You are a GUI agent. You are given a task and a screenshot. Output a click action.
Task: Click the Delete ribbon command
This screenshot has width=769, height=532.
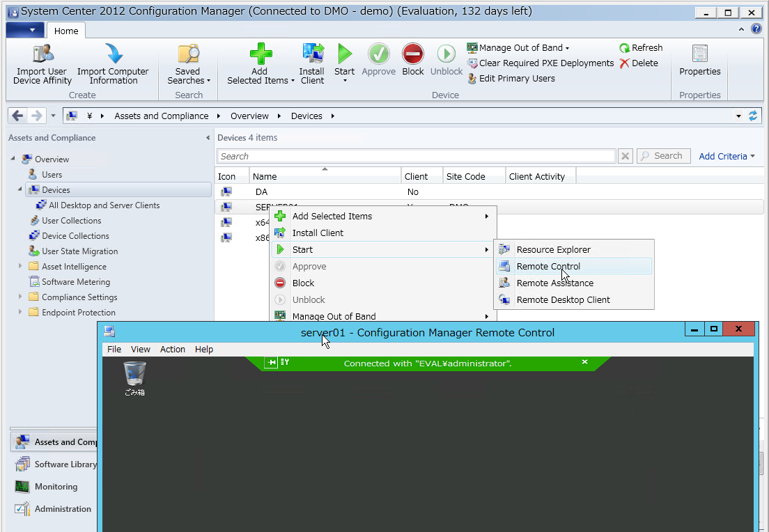click(639, 63)
